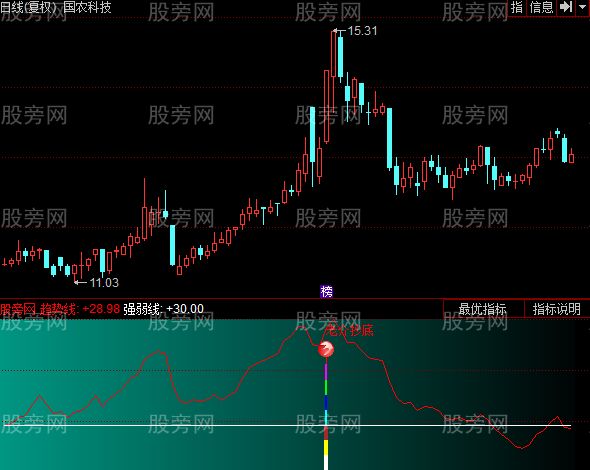Click the 国农科技 stock name
This screenshot has width=590, height=470.
coord(87,7)
